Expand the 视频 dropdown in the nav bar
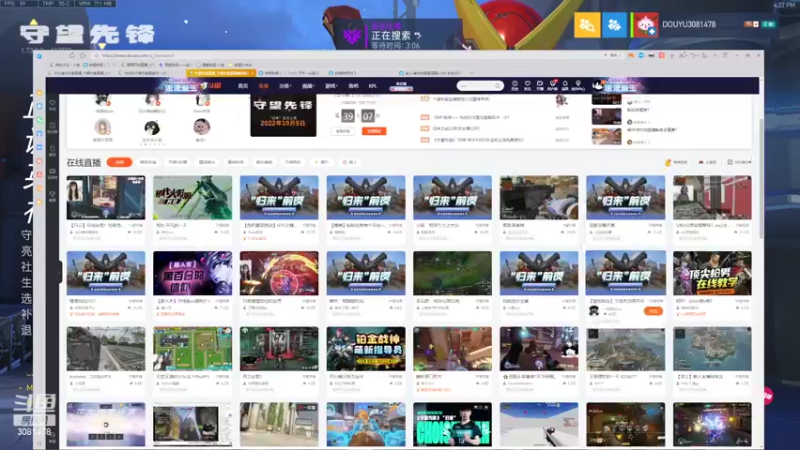The image size is (800, 450). 308,86
